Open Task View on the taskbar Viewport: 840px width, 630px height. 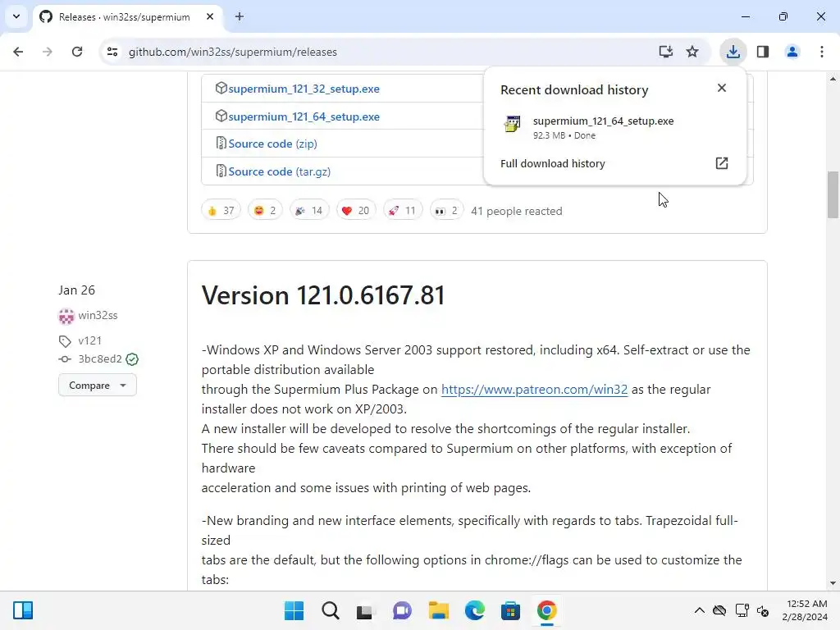365,610
